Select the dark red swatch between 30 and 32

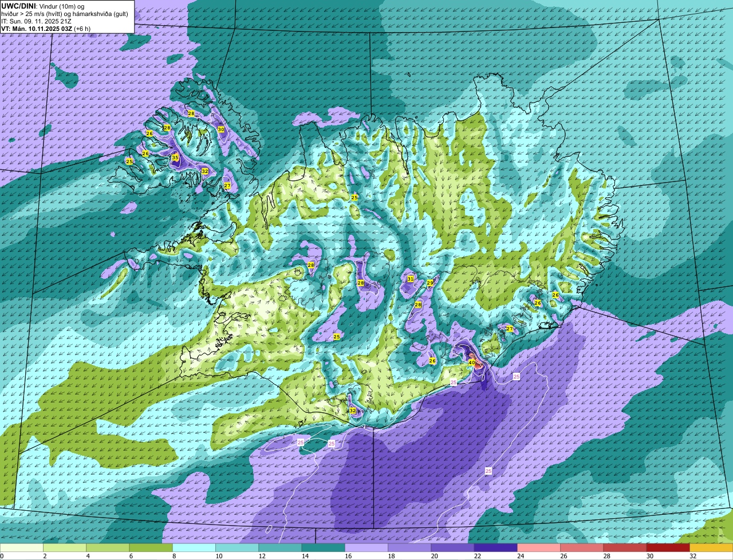point(668,547)
